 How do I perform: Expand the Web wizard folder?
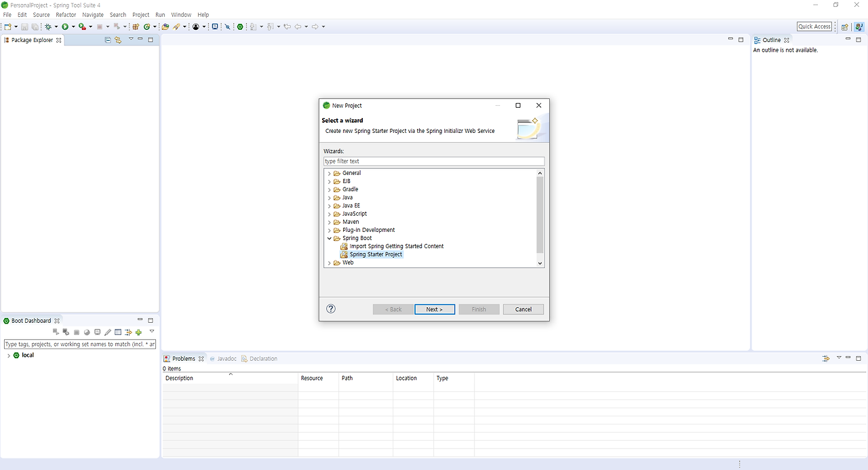click(x=330, y=262)
